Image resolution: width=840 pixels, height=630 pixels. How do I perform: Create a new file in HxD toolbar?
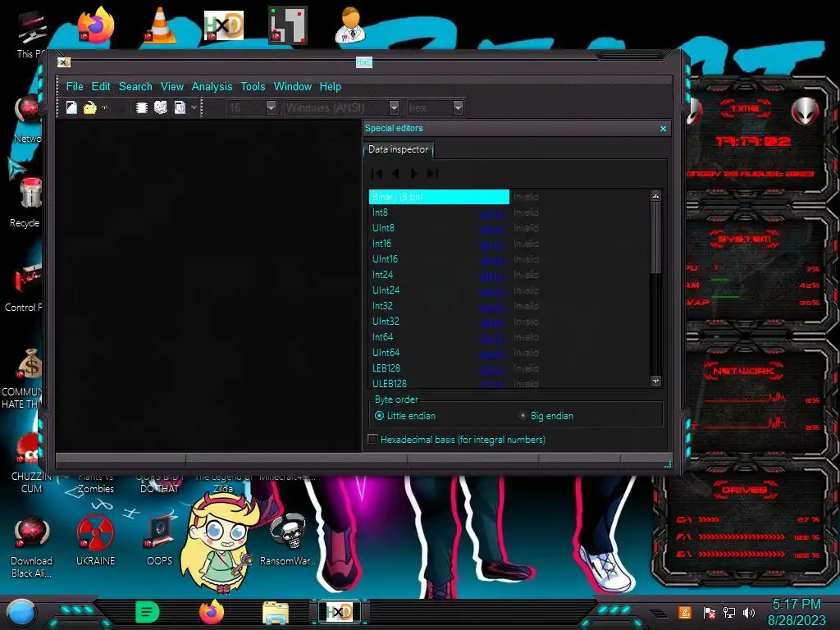click(x=71, y=107)
